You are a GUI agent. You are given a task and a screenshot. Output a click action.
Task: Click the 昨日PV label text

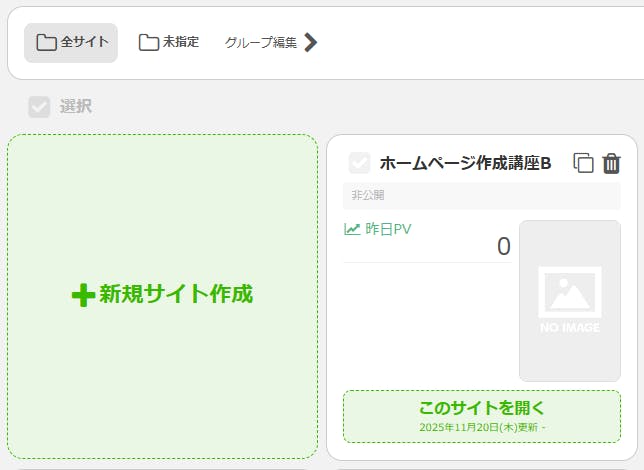tap(388, 229)
